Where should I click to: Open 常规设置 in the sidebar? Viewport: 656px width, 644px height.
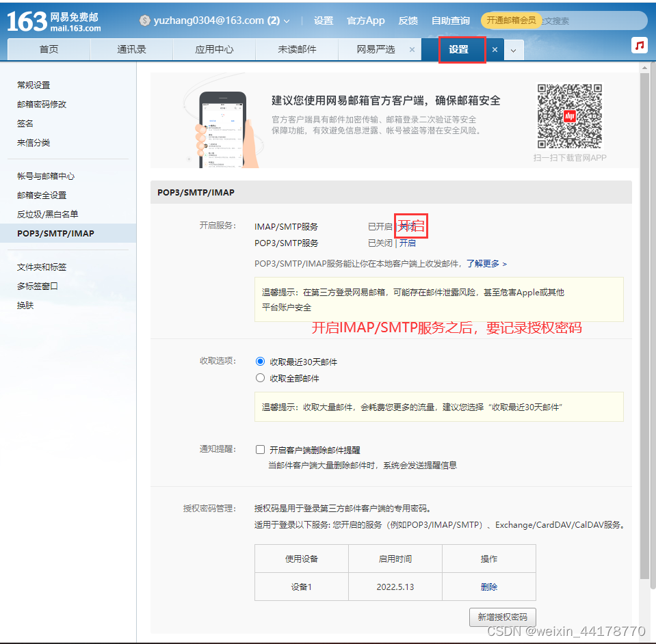click(34, 85)
